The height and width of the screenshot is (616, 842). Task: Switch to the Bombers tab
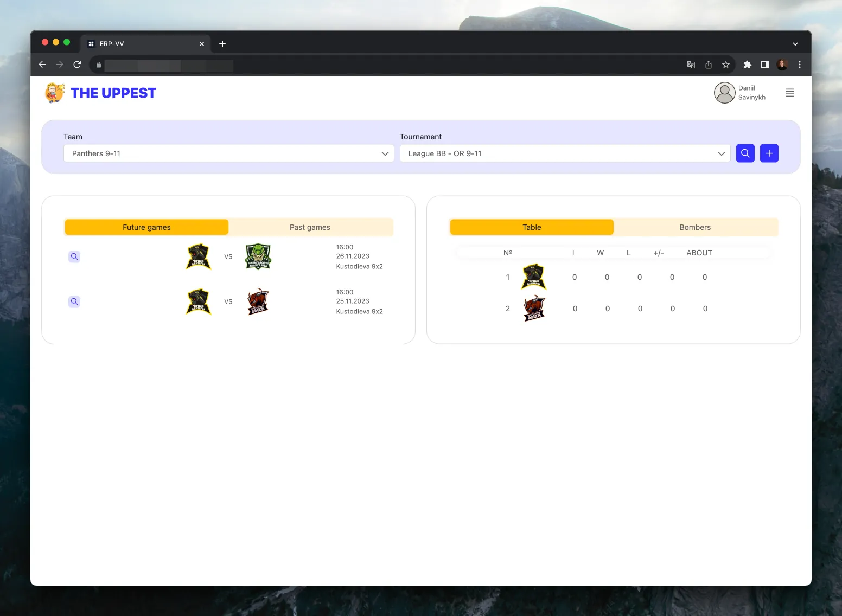694,227
